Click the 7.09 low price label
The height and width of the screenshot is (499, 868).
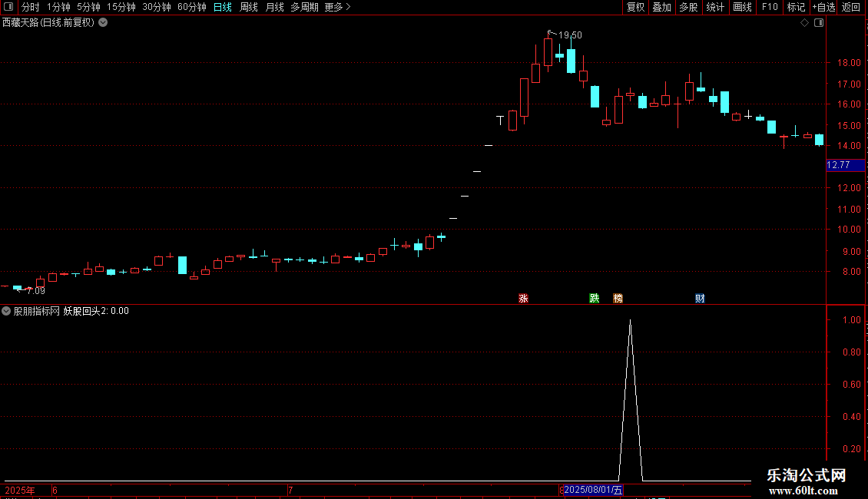pos(36,290)
